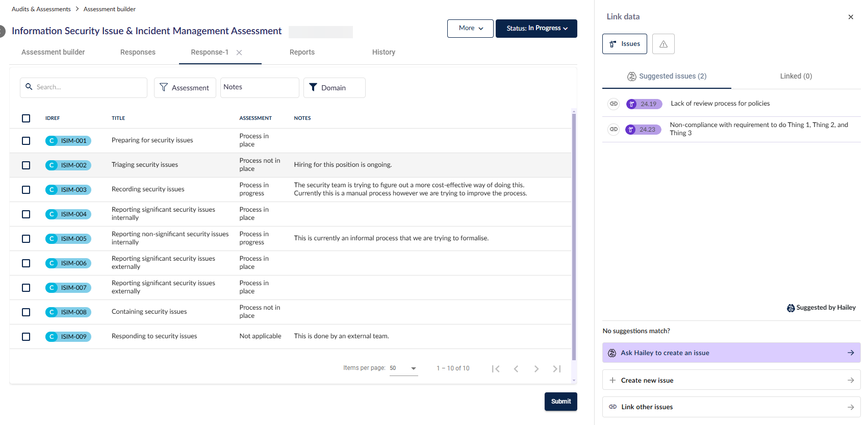Link suggested issue 24.19 using link icon
The width and height of the screenshot is (868, 425).
(614, 104)
